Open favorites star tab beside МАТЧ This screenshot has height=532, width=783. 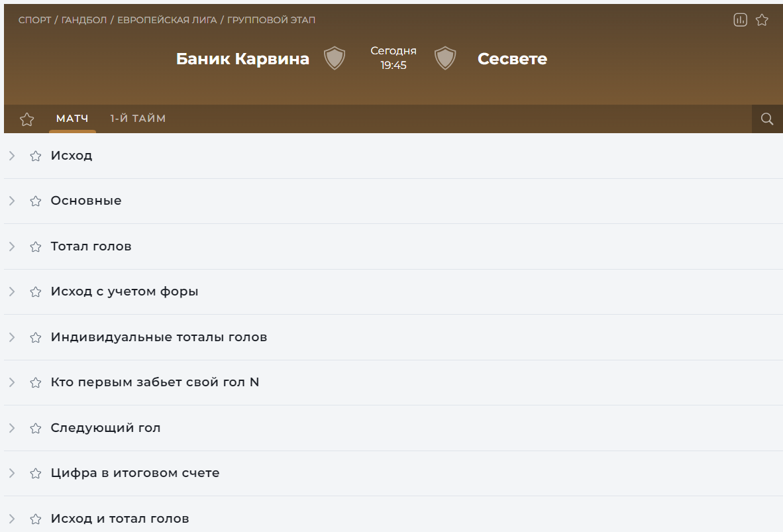[26, 119]
